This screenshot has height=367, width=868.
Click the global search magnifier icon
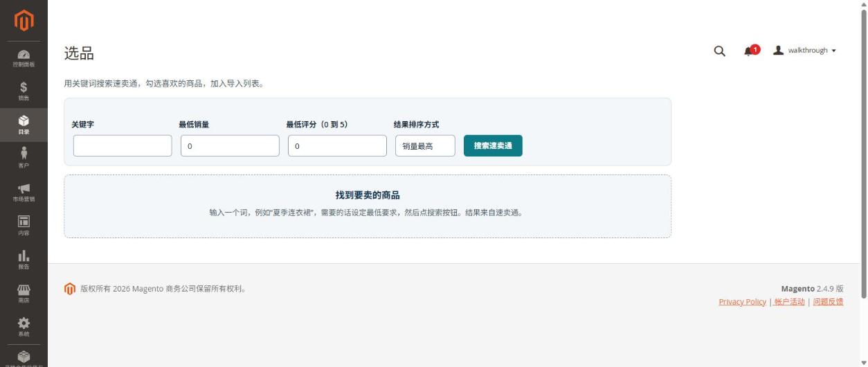coord(719,51)
